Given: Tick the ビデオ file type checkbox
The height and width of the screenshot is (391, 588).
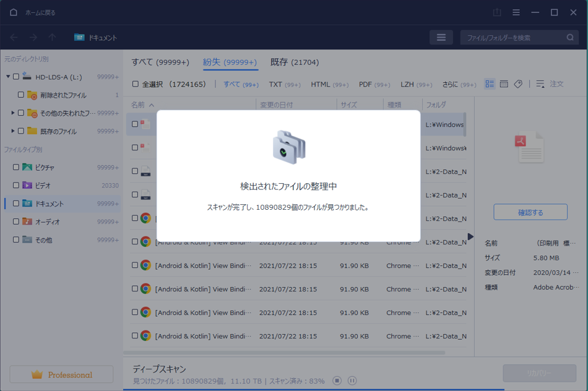Looking at the screenshot, I should [x=16, y=186].
